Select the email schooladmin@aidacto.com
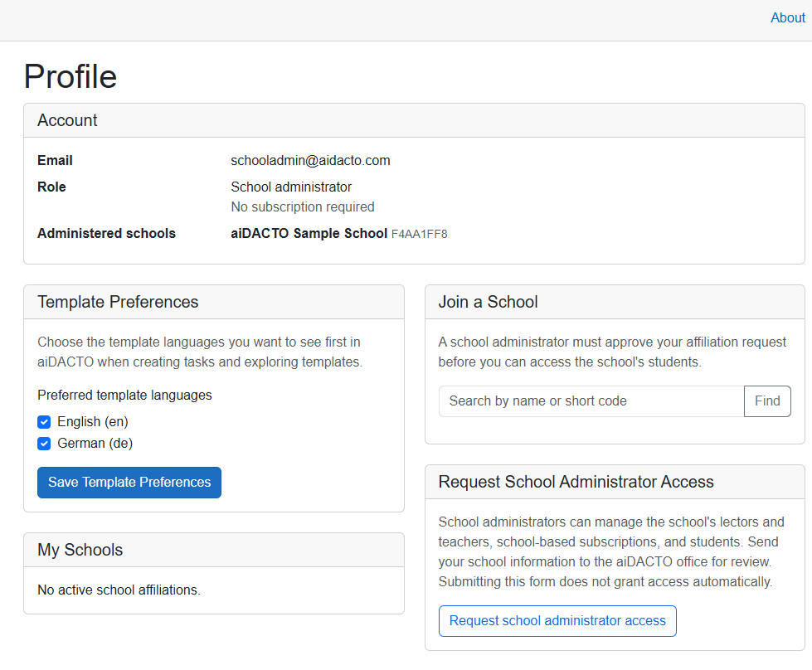The width and height of the screenshot is (812, 670). point(310,161)
